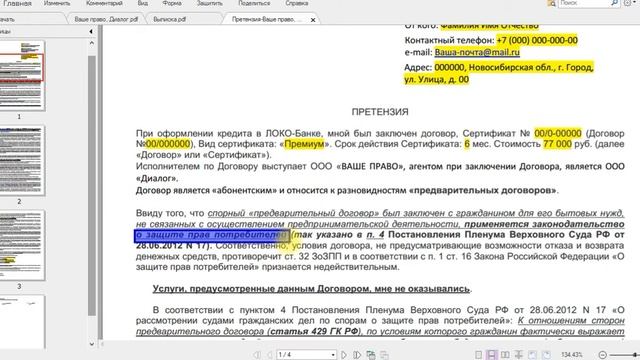Expand the arrow next to settings gear
640x360 pixels.
pyautogui.click(x=635, y=3)
